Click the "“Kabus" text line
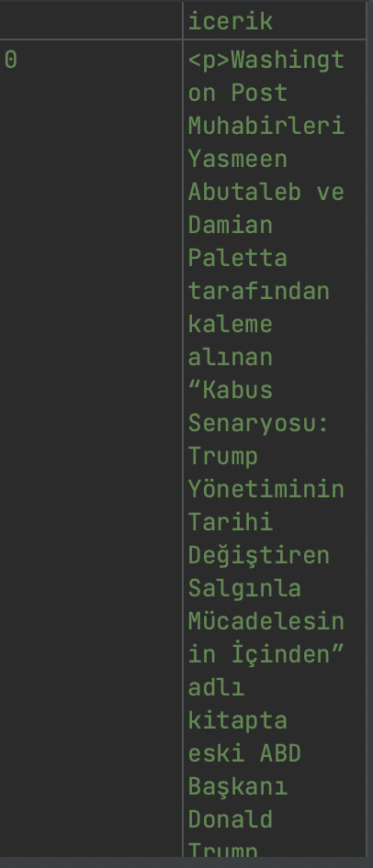This screenshot has width=373, height=868. [231, 390]
